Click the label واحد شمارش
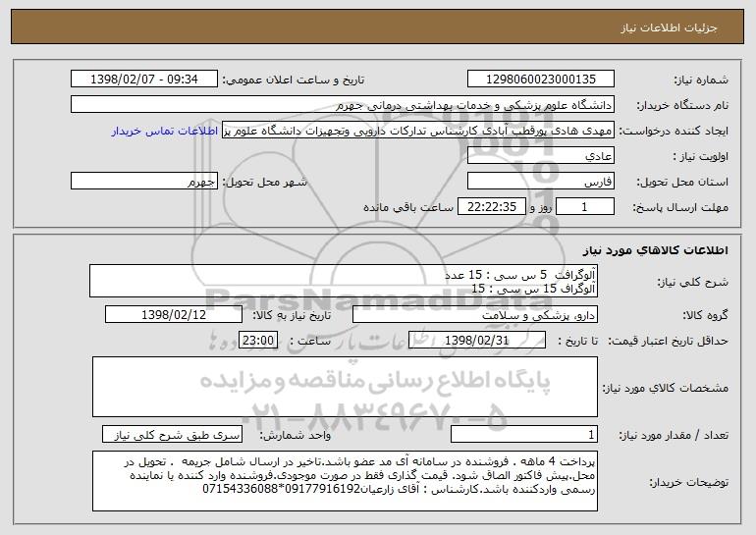The height and width of the screenshot is (535, 756). (296, 435)
